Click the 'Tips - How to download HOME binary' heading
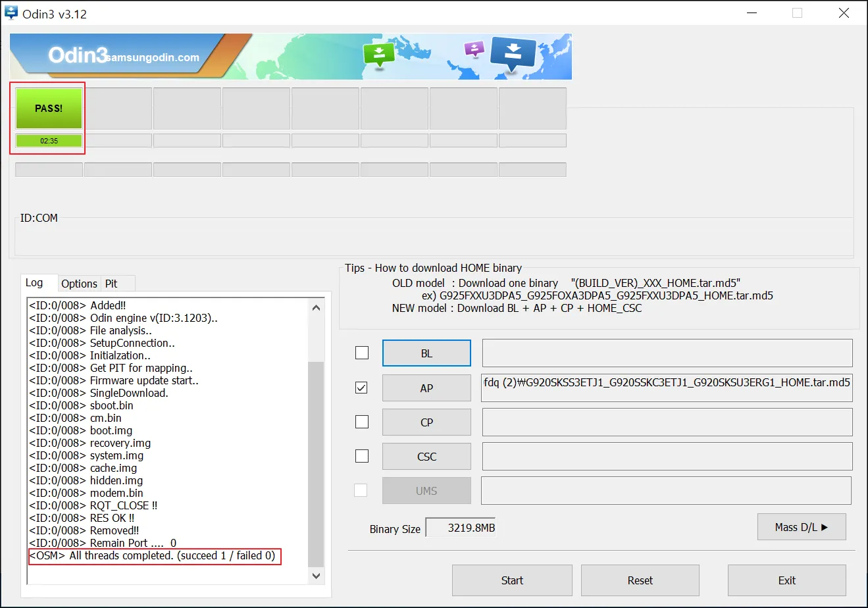 (x=434, y=268)
